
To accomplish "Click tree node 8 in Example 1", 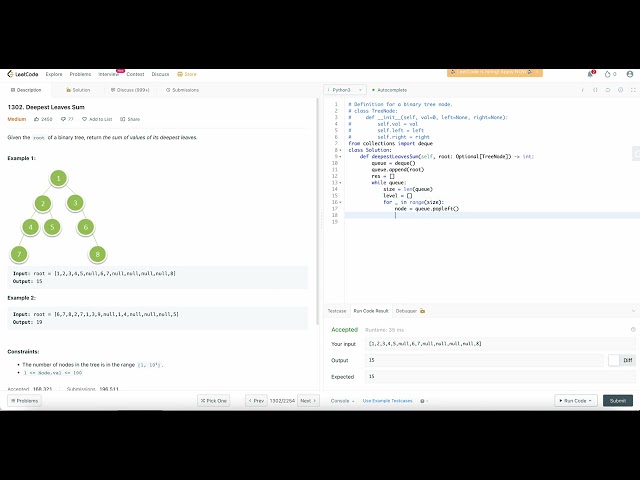I will point(98,254).
